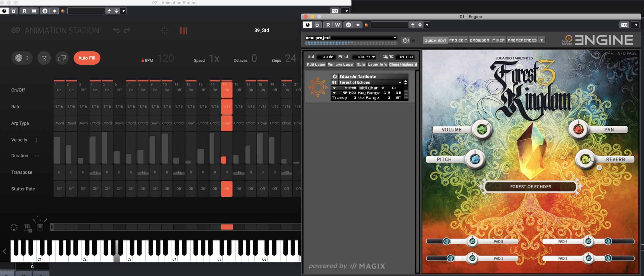Click the orange sun instrument icon in Engine

318,87
